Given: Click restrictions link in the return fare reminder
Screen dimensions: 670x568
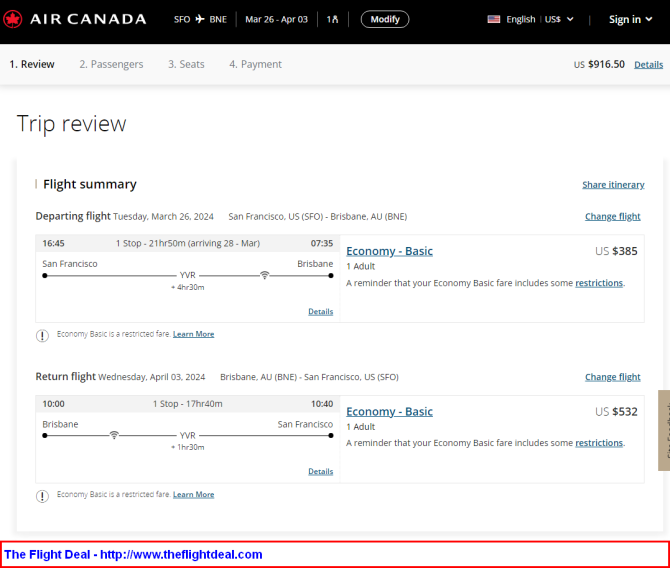Looking at the screenshot, I should click(x=599, y=443).
